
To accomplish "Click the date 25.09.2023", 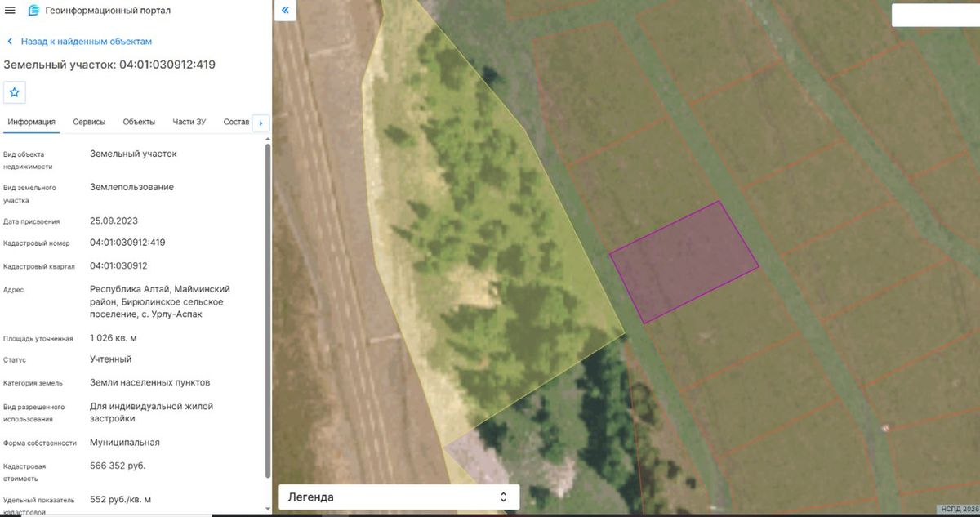I will pos(114,221).
